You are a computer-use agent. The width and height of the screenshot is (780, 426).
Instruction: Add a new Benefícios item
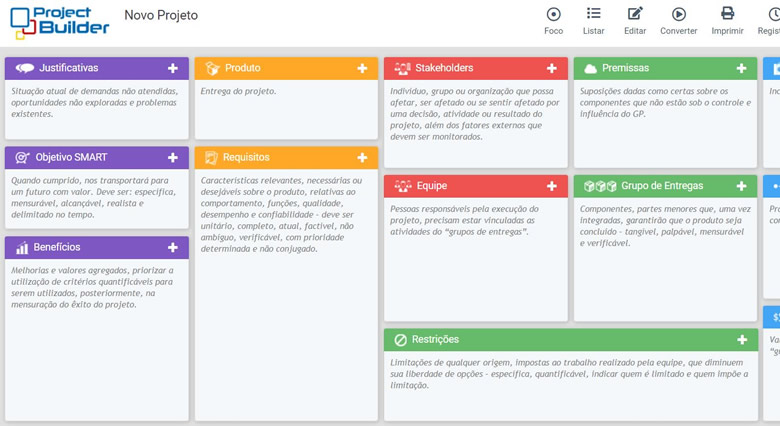click(173, 247)
